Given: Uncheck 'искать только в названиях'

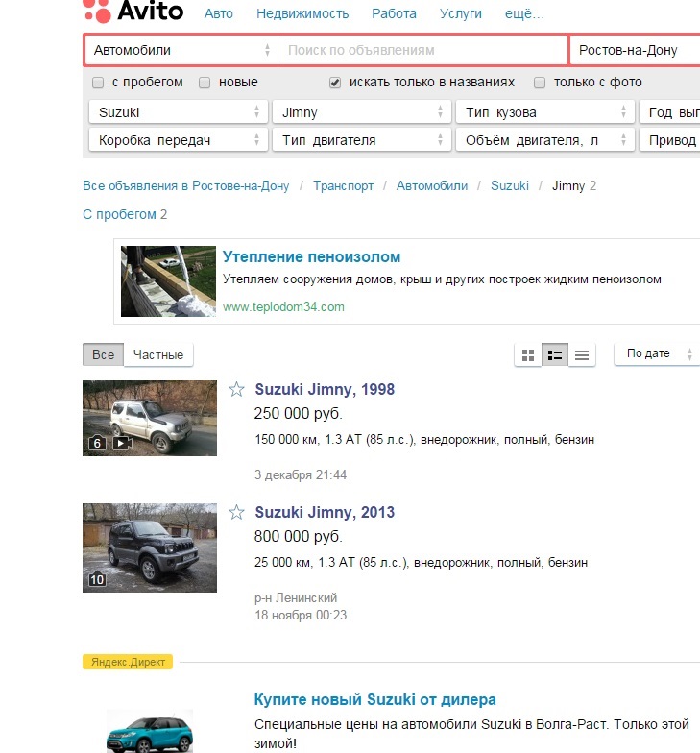Looking at the screenshot, I should tap(335, 83).
